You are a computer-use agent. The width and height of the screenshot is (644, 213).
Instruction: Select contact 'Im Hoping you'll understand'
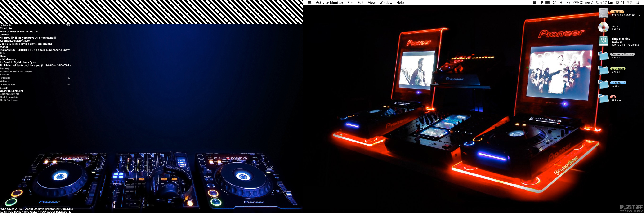(28, 38)
